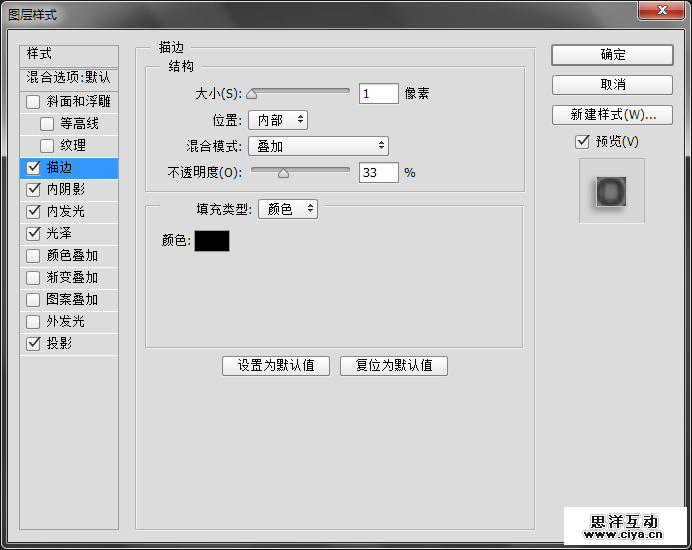
Task: Click the 复位为默认值 button
Action: (394, 366)
